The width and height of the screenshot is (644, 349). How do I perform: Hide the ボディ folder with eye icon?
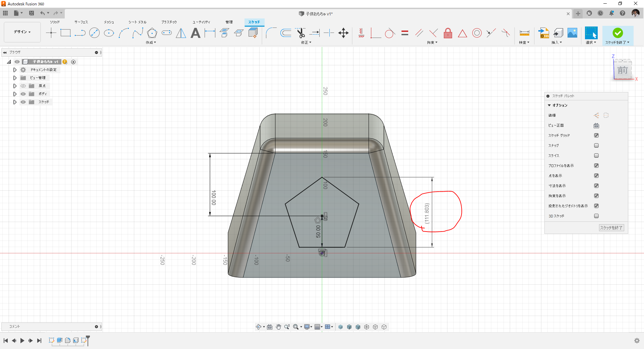point(23,94)
